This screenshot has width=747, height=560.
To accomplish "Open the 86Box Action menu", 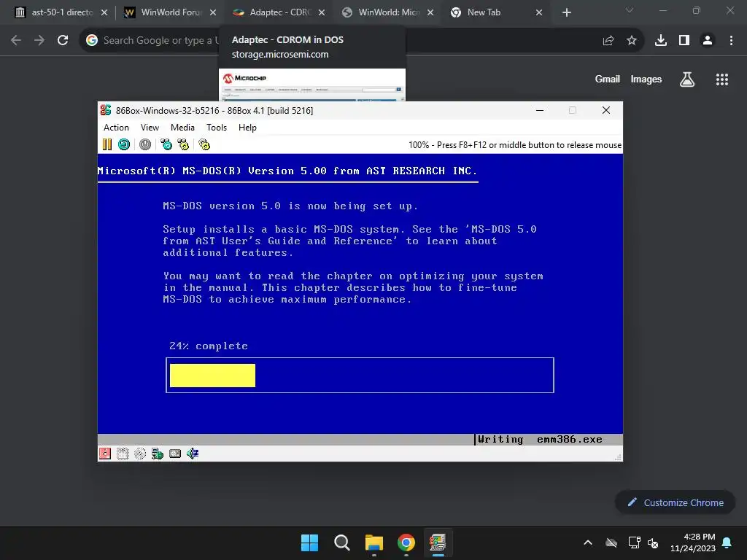I will (116, 128).
